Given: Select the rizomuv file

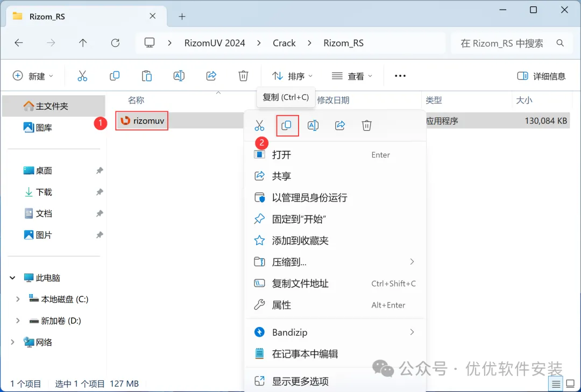Looking at the screenshot, I should [142, 121].
